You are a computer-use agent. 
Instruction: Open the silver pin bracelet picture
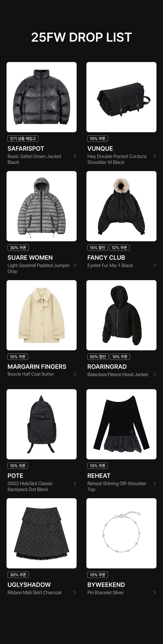[x=121, y=533]
